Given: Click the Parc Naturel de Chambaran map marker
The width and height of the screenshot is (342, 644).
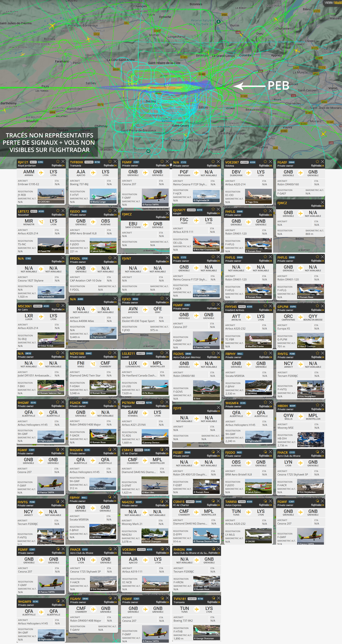Looking at the screenshot, I should point(148,151).
